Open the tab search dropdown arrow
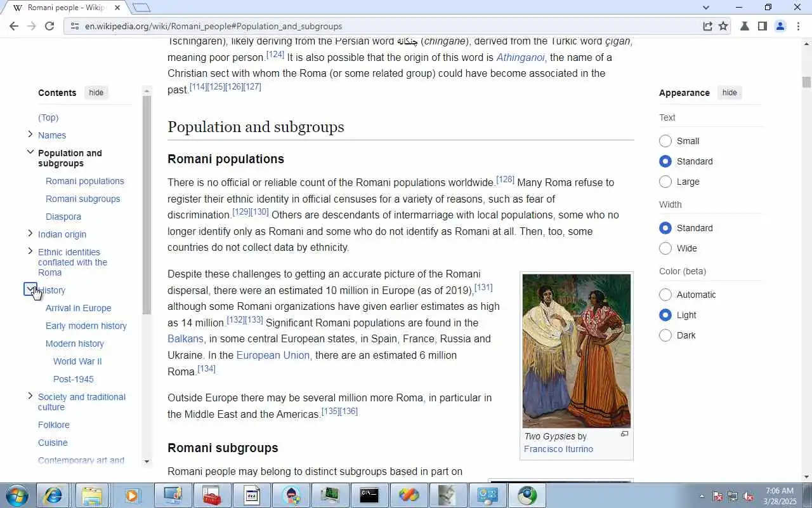Screen dimensions: 812x508 point(706,8)
